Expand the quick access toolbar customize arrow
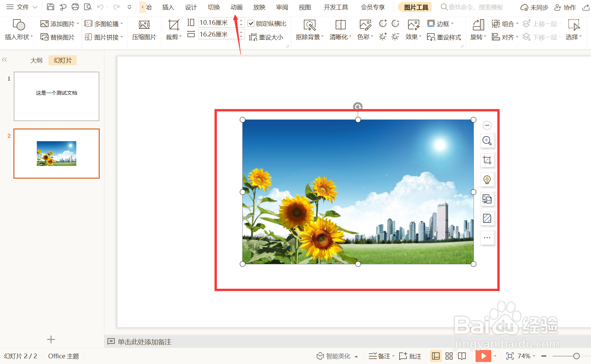Image resolution: width=591 pixels, height=364 pixels. [x=130, y=7]
